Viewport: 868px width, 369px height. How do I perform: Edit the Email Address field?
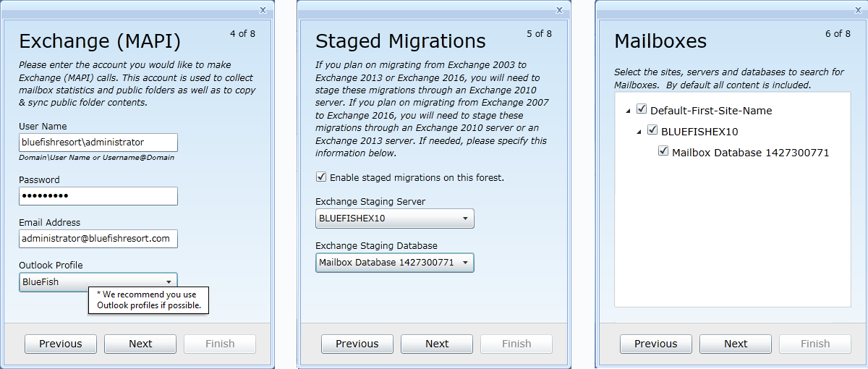pyautogui.click(x=98, y=239)
